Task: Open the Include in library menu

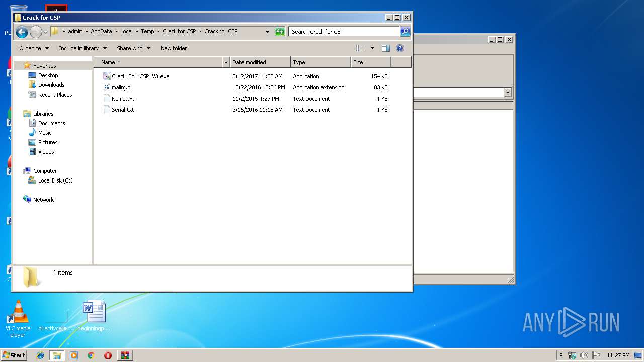Action: tap(83, 48)
